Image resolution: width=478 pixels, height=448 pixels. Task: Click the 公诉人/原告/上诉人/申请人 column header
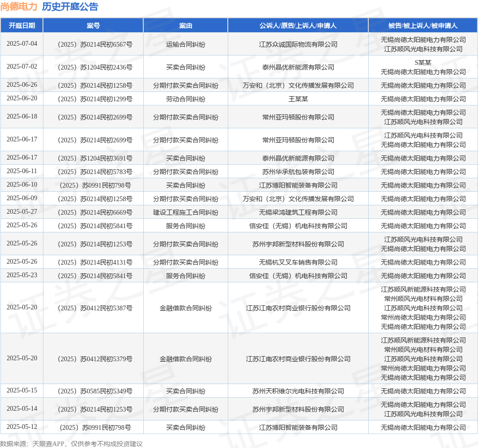tap(298, 26)
